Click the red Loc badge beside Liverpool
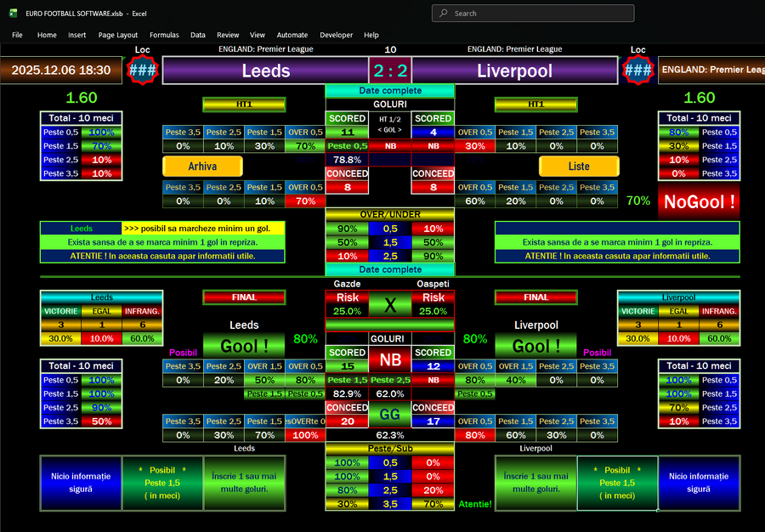765x532 pixels. [x=637, y=70]
